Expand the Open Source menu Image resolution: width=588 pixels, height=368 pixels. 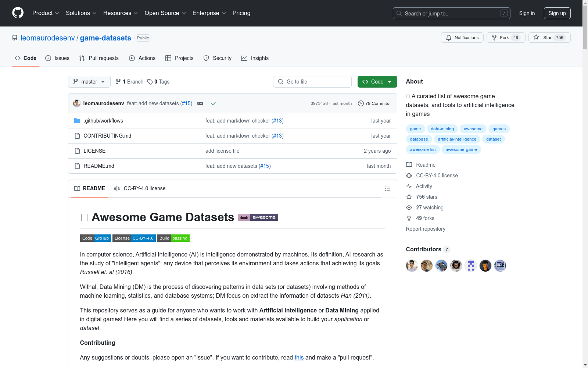[165, 13]
